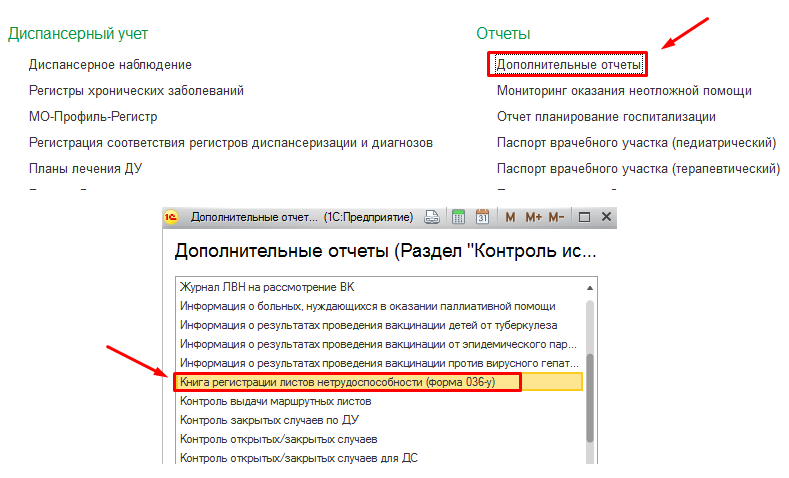Close the Дополнительные отчеты dialog

coord(606,217)
